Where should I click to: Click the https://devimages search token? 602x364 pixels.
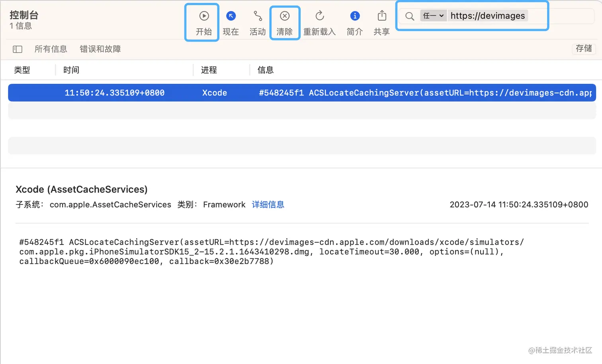(488, 16)
